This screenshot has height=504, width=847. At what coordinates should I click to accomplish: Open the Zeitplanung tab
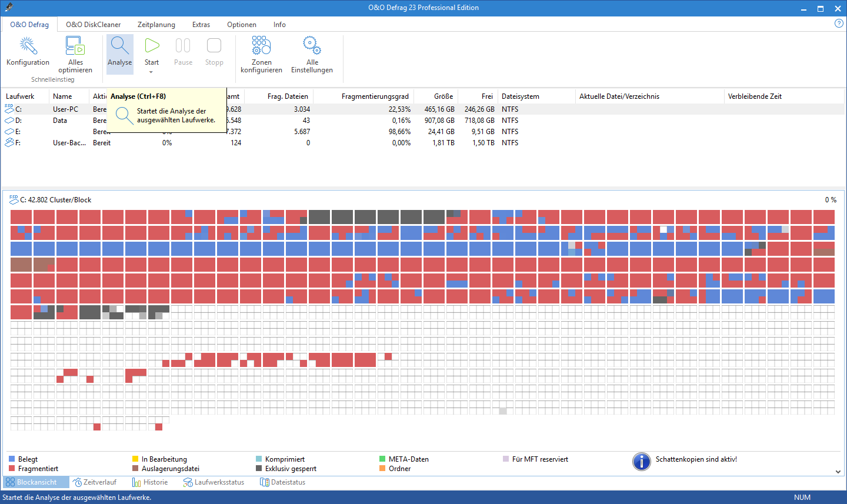[x=156, y=25]
